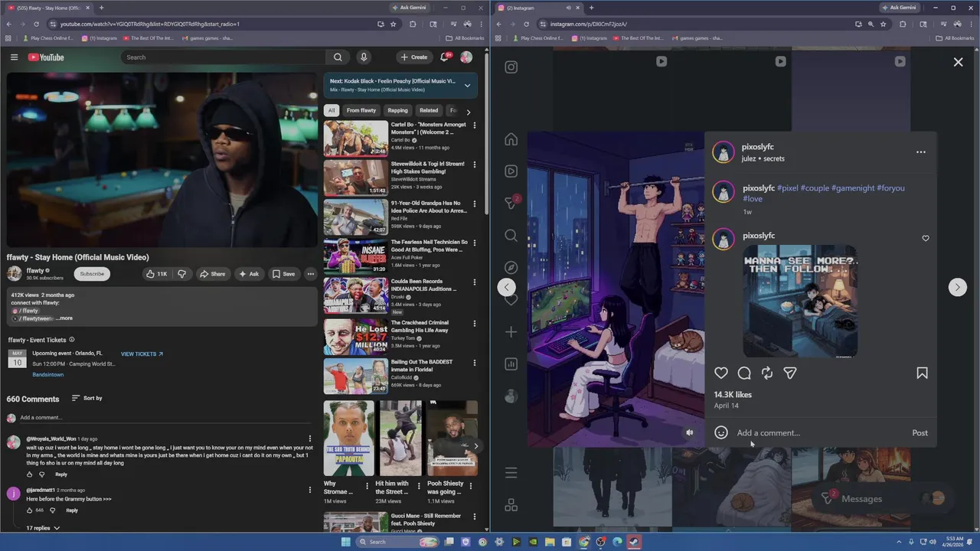The width and height of the screenshot is (980, 551).
Task: Click the #gamenight hashtag
Action: pos(853,188)
